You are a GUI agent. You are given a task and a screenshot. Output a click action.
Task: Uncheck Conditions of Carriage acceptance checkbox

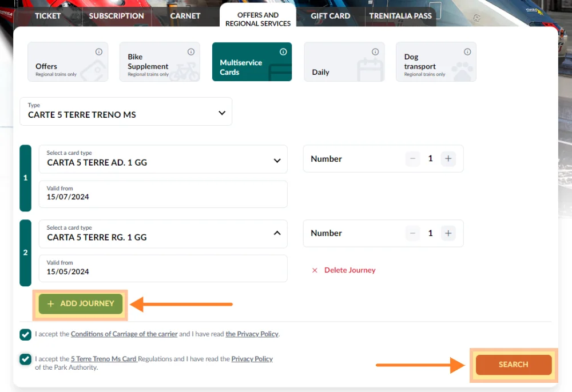26,334
